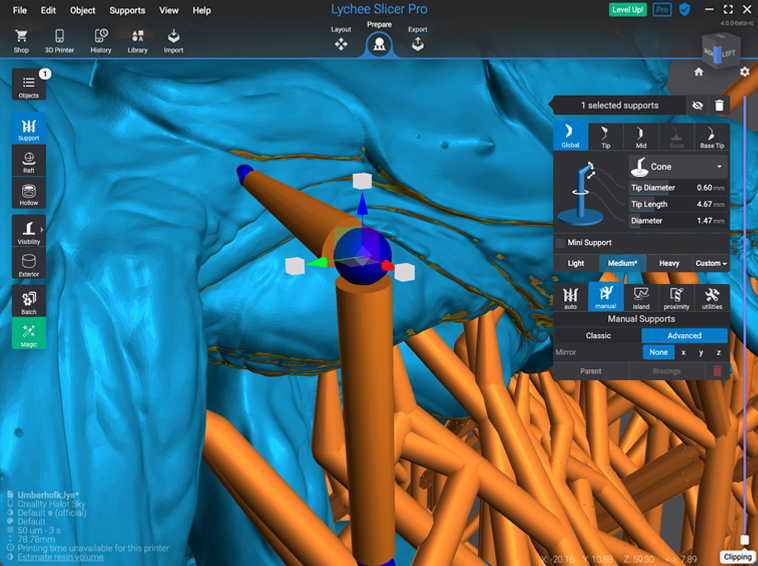
Task: Select the Raft tool
Action: pyautogui.click(x=29, y=161)
